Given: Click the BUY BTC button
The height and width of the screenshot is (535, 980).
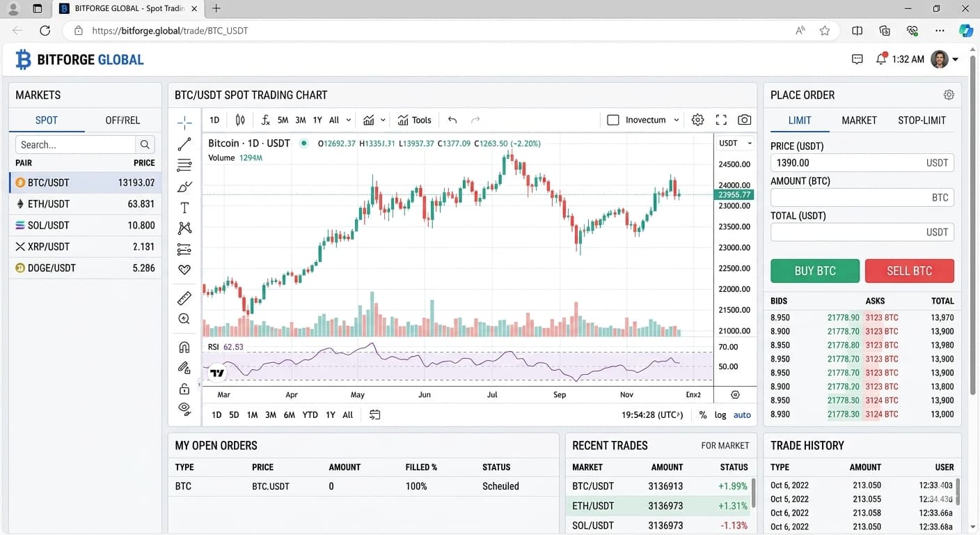Looking at the screenshot, I should pos(815,271).
